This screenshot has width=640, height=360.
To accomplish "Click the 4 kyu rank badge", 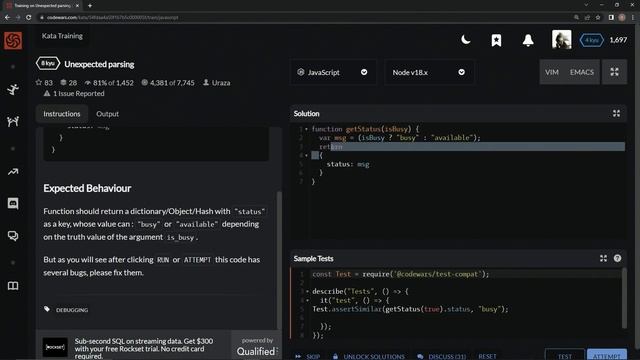I will tap(591, 40).
